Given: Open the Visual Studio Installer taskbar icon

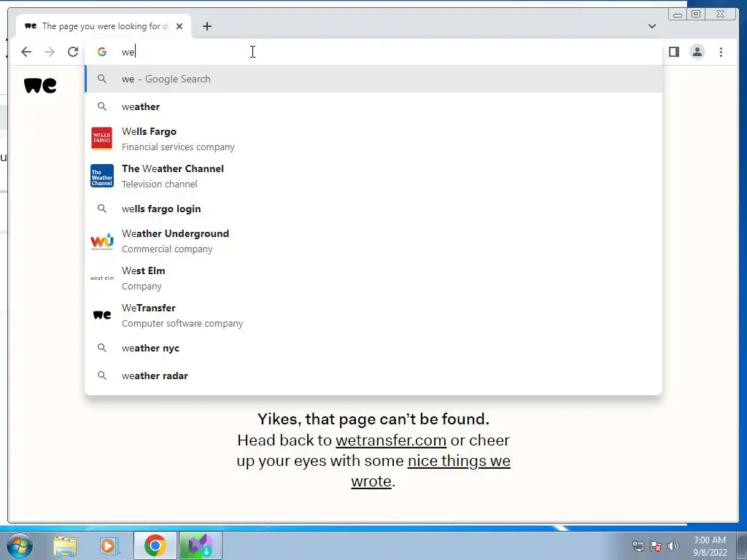Looking at the screenshot, I should [x=200, y=545].
